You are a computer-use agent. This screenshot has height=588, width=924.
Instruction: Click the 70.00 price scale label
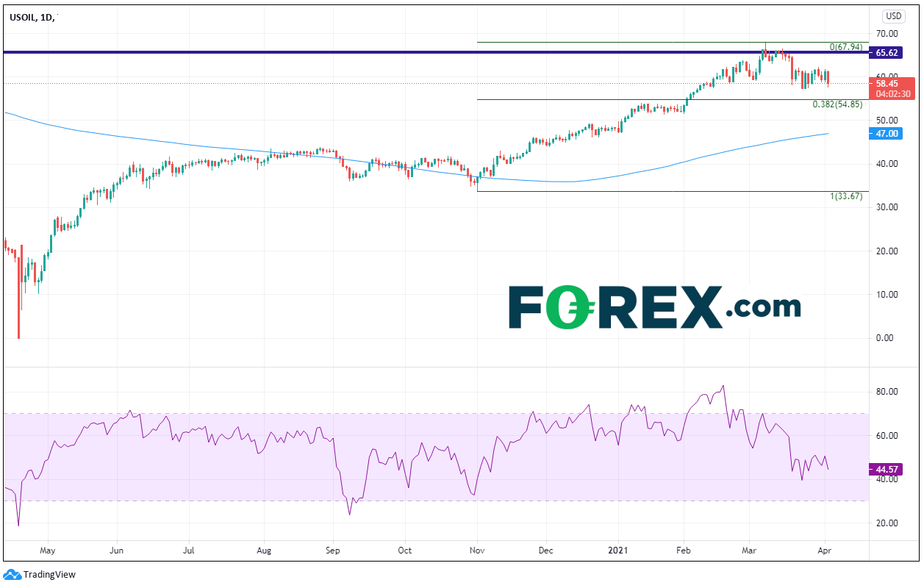pyautogui.click(x=887, y=33)
